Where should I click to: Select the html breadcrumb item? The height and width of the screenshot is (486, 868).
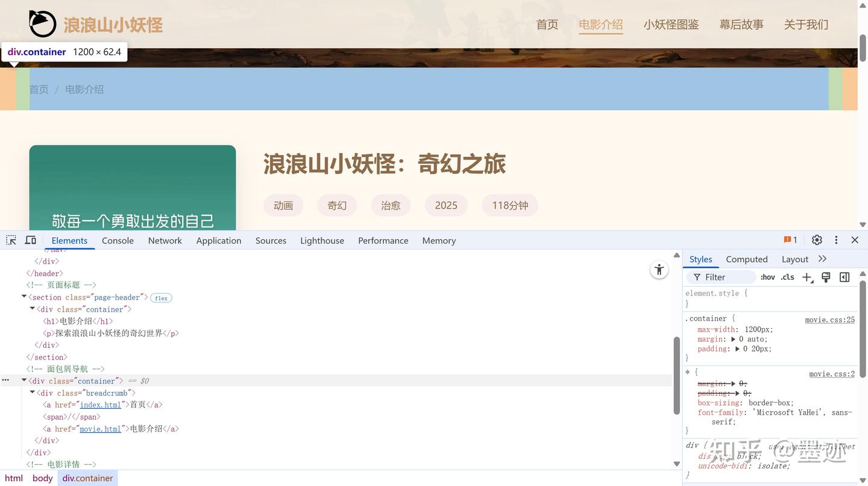tap(14, 478)
